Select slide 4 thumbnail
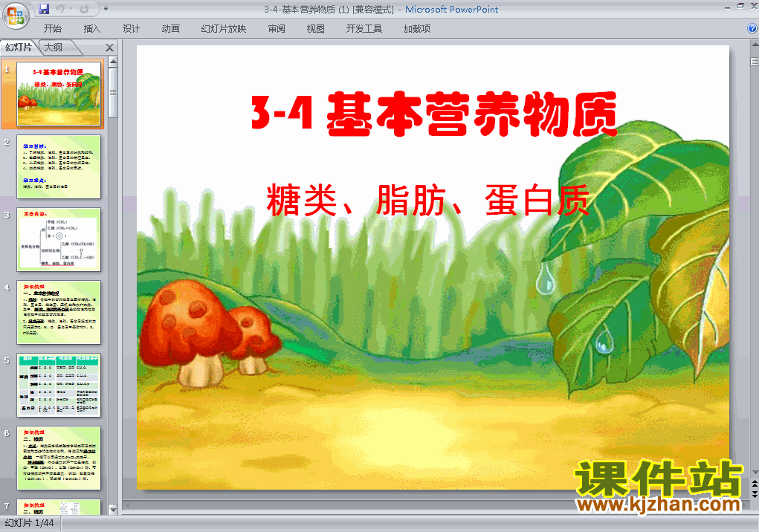This screenshot has height=532, width=759. point(59,312)
